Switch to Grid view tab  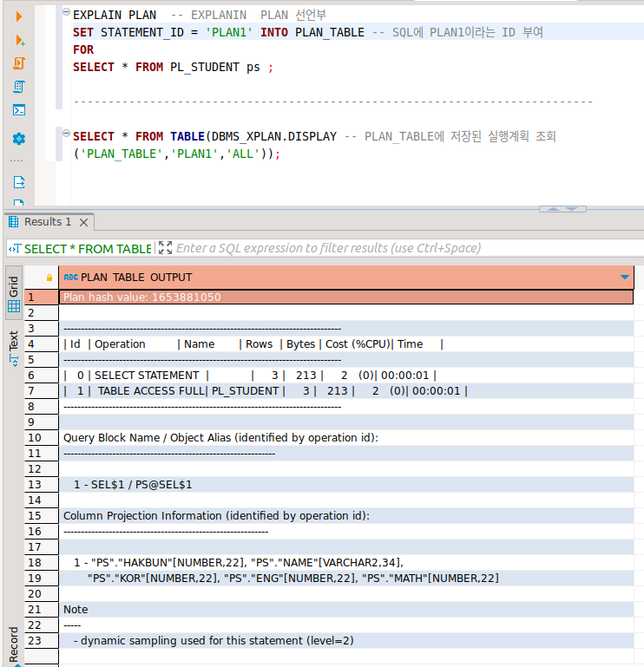coord(14,292)
